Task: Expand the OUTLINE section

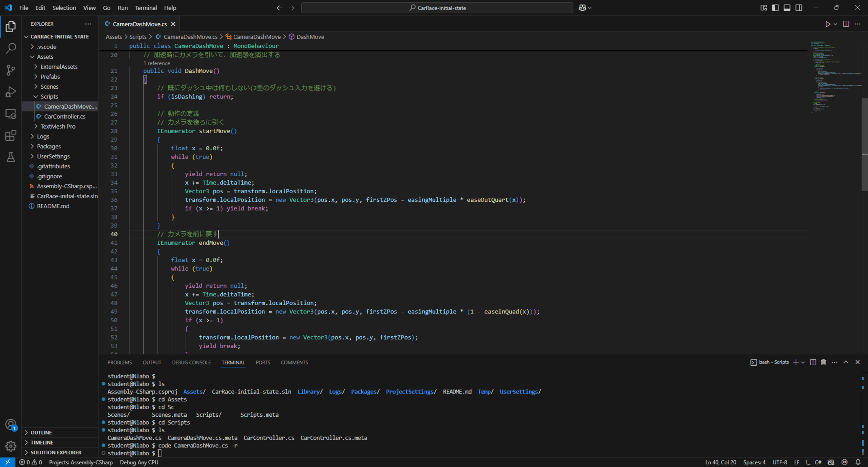Action: click(41, 432)
